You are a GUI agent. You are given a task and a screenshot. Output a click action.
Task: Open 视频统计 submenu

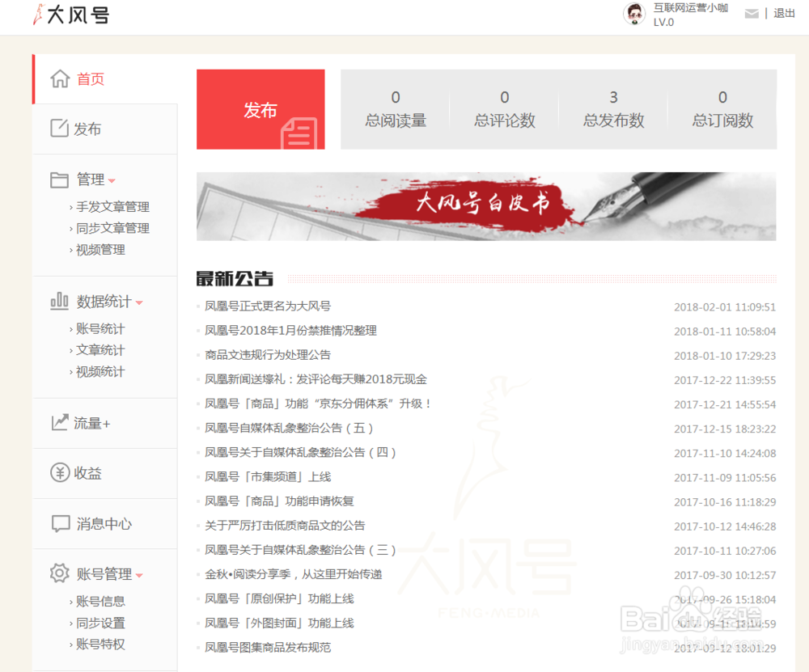(100, 372)
